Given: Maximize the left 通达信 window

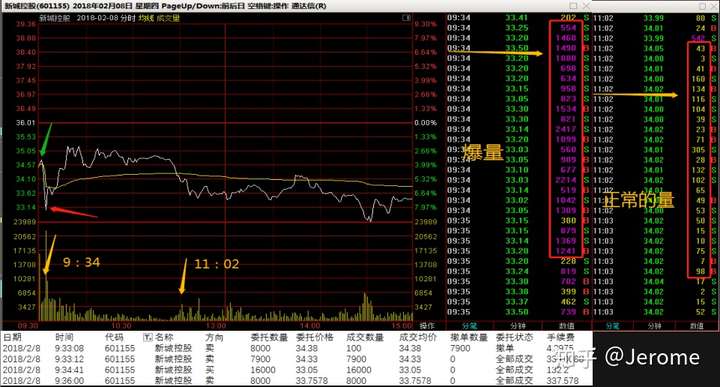Looking at the screenshot, I should [x=573, y=6].
